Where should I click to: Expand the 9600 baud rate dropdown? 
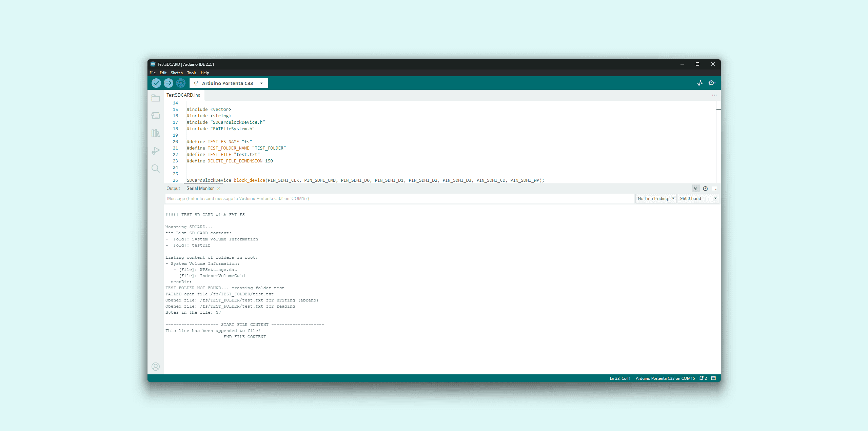pos(698,198)
